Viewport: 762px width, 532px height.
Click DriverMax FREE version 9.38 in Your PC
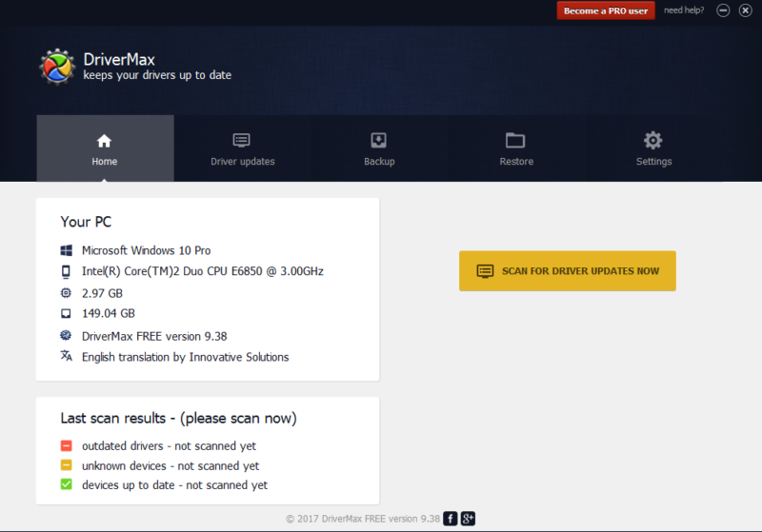(154, 336)
